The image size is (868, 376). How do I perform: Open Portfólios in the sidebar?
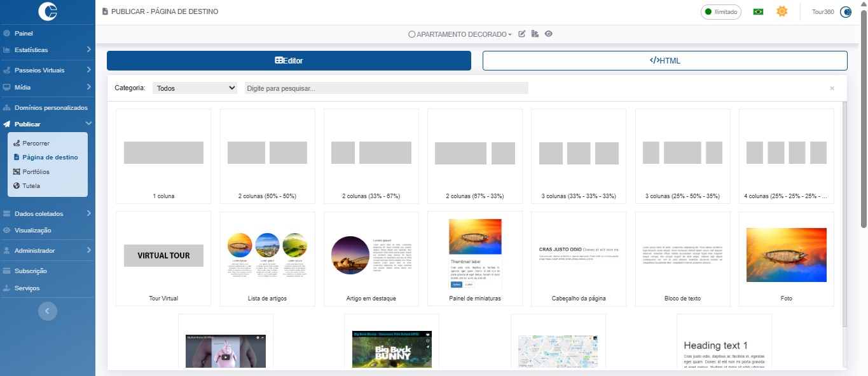pos(36,171)
